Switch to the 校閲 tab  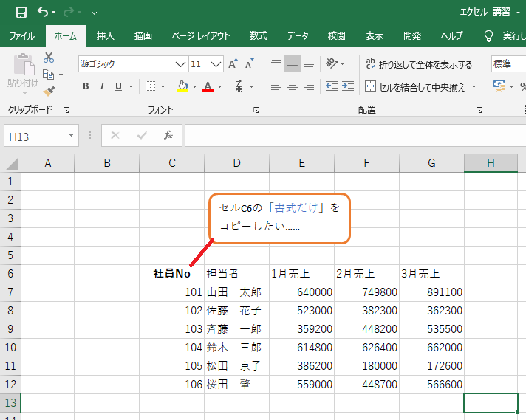(336, 36)
